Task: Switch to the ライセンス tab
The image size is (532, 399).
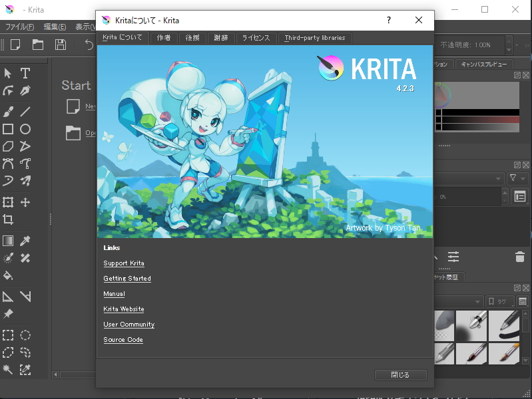Action: [256, 38]
